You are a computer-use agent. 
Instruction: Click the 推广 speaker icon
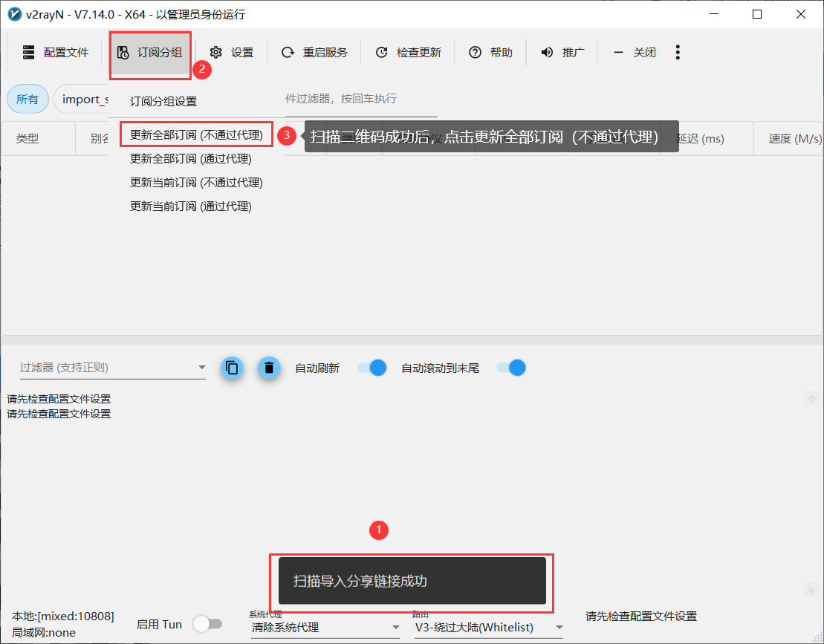click(x=548, y=52)
